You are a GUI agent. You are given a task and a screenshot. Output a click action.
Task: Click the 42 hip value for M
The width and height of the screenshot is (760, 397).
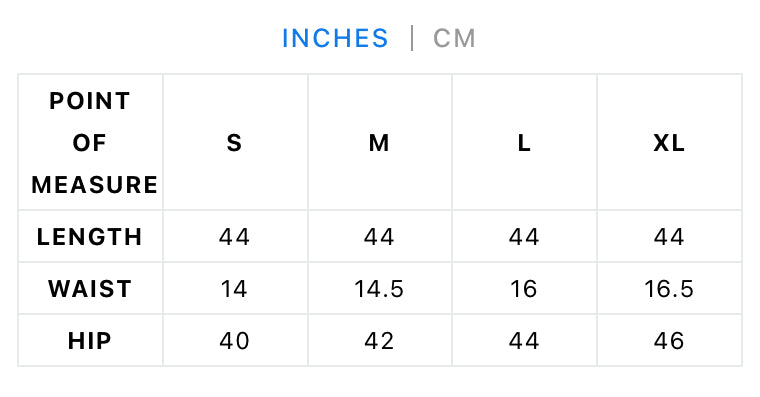click(379, 340)
